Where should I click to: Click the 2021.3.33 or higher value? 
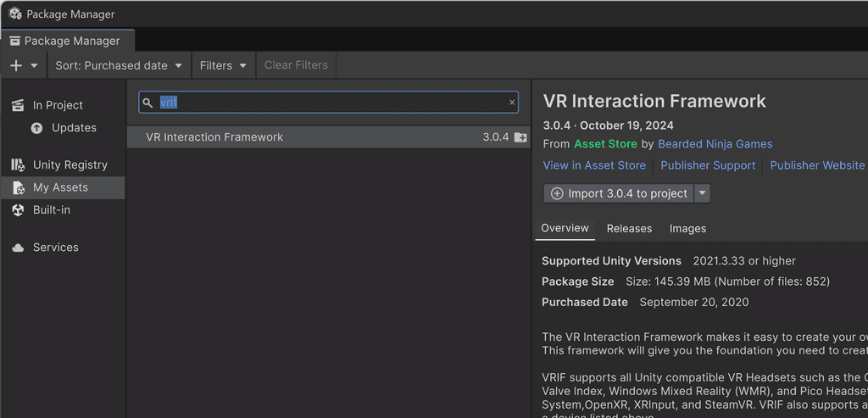[x=744, y=261]
